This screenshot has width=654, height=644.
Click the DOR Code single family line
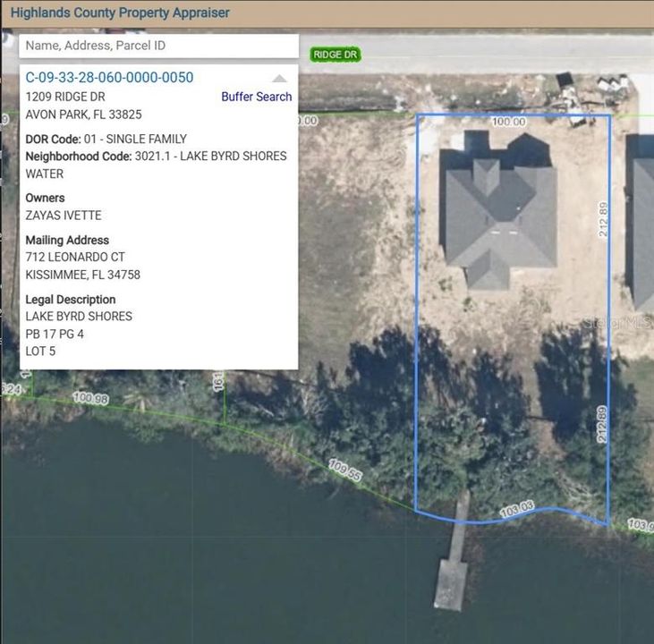(x=106, y=139)
